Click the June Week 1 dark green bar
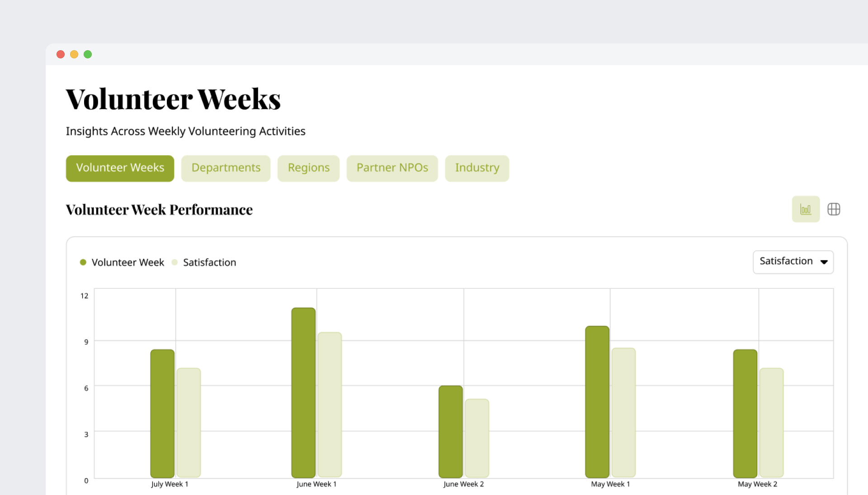The image size is (868, 495). [303, 393]
